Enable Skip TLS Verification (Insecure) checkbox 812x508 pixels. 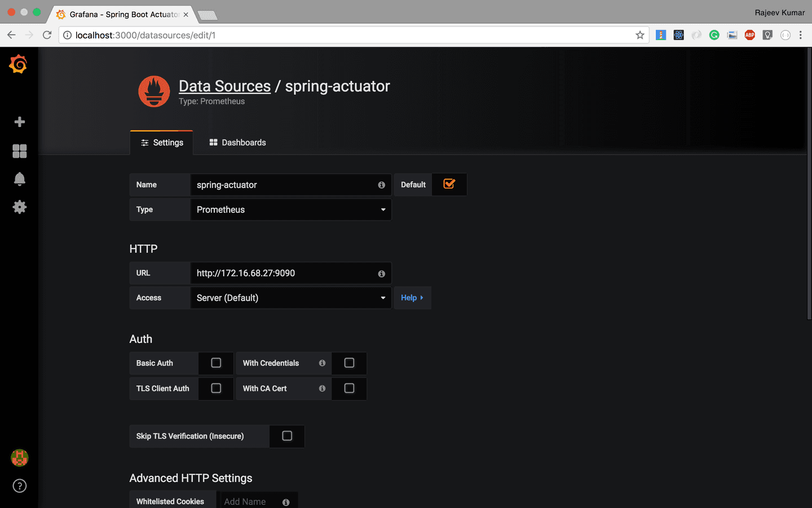pyautogui.click(x=287, y=436)
